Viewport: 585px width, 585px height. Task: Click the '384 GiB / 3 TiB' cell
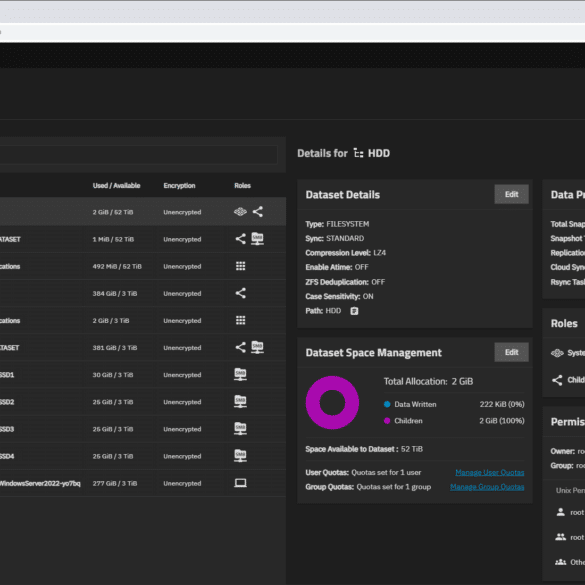pyautogui.click(x=115, y=294)
